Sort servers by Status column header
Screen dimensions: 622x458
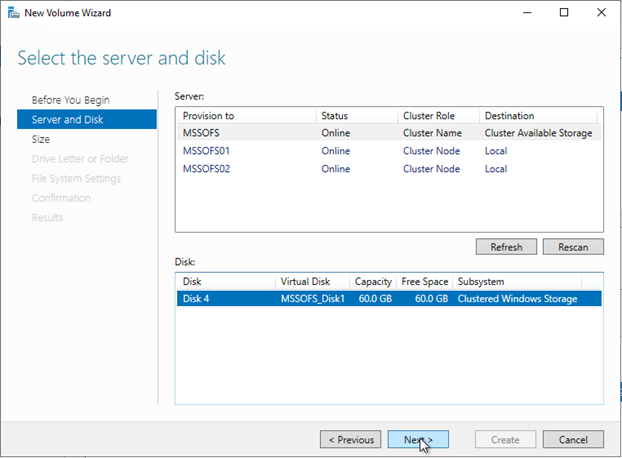355,116
